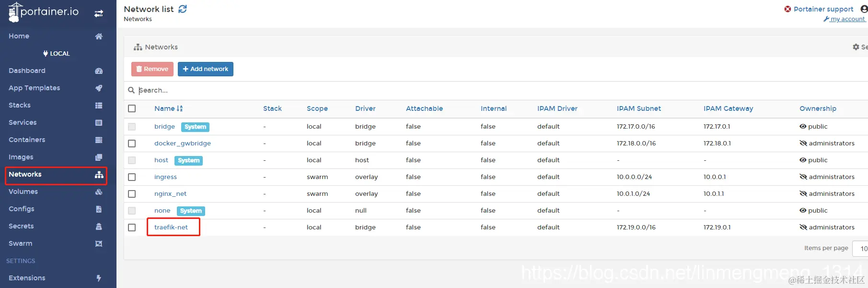This screenshot has height=288, width=868.
Task: Open Swarm in the sidebar
Action: click(x=21, y=243)
